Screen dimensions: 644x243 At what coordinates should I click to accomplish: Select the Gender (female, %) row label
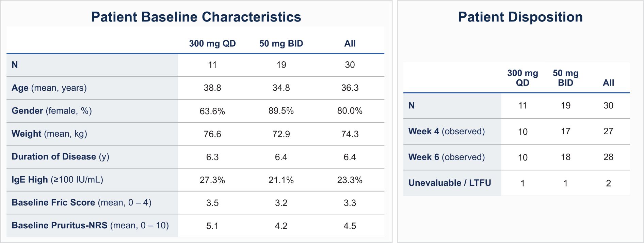click(52, 111)
